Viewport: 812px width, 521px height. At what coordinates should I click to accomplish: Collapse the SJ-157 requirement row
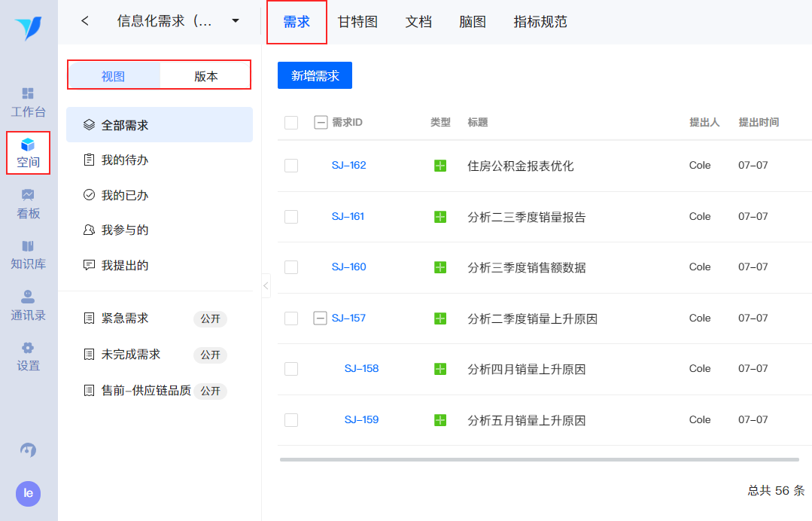pos(320,318)
